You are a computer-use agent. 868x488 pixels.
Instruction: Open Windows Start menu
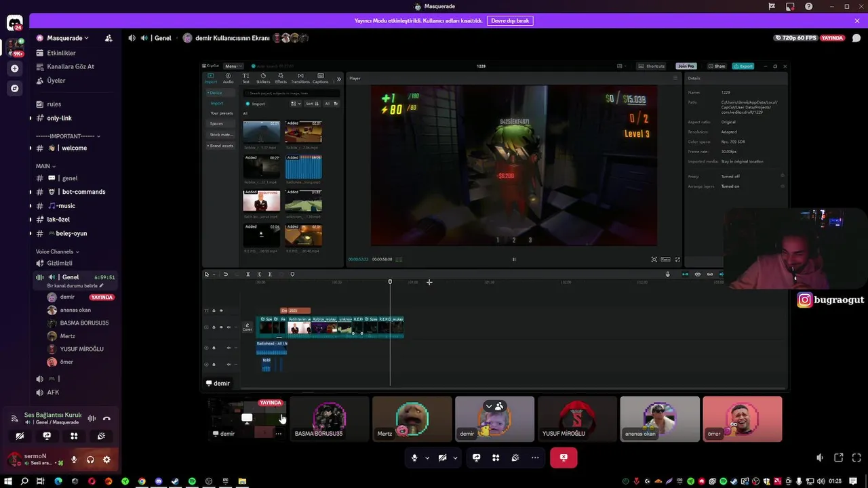(x=7, y=481)
